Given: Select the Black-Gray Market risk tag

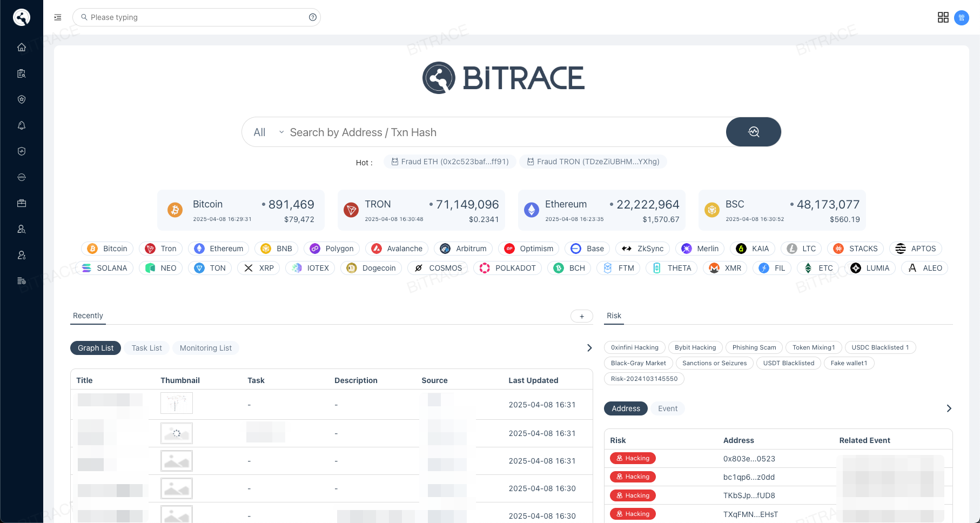Looking at the screenshot, I should [x=639, y=363].
